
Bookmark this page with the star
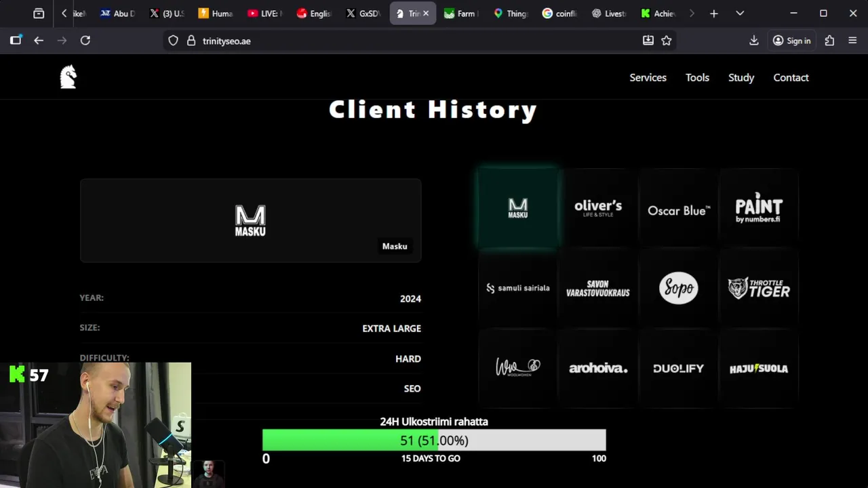pos(667,41)
